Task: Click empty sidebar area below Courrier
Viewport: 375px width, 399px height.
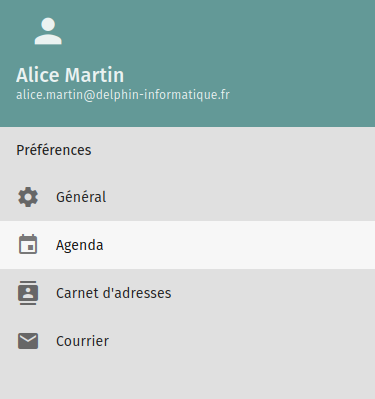Action: [187, 382]
